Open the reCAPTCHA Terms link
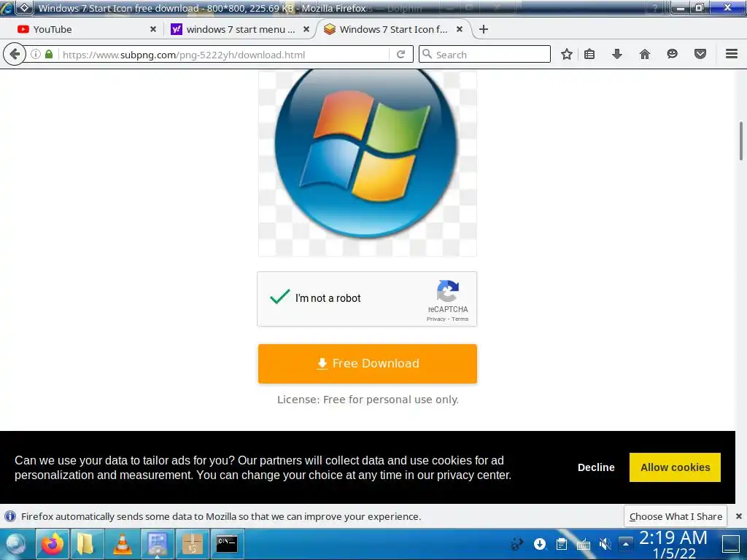Screen dimensions: 747x560 [x=460, y=319]
